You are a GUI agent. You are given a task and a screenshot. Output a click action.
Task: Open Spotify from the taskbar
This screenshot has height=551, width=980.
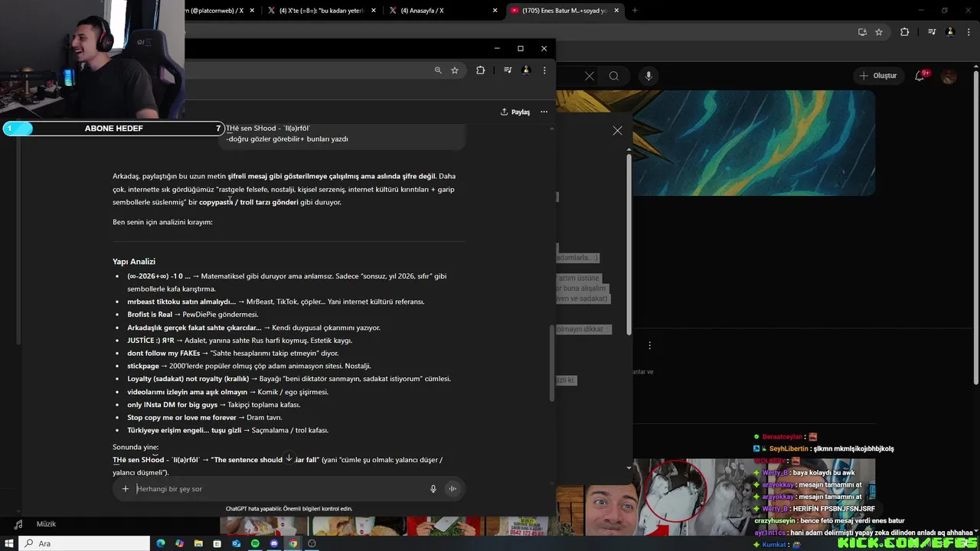coord(255,543)
